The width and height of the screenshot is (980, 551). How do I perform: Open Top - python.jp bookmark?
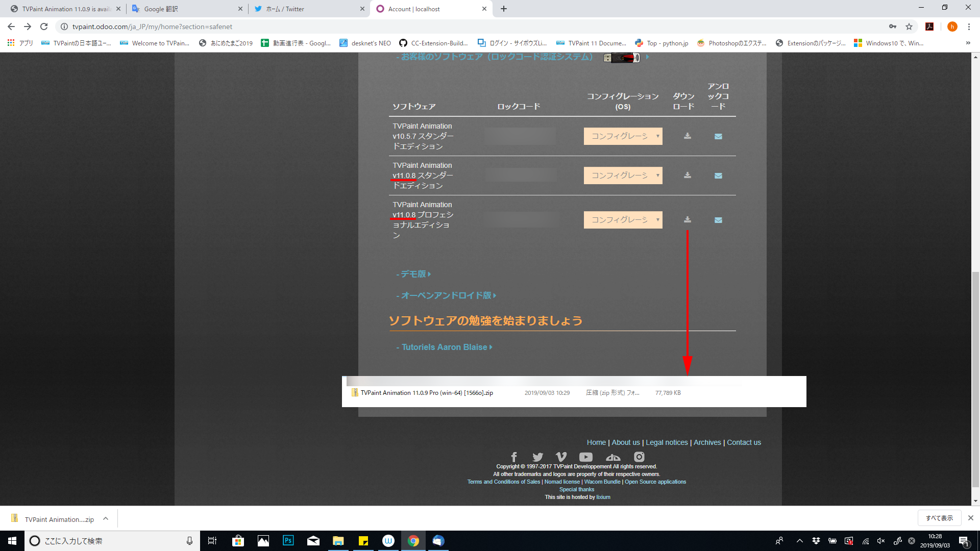[x=661, y=43]
